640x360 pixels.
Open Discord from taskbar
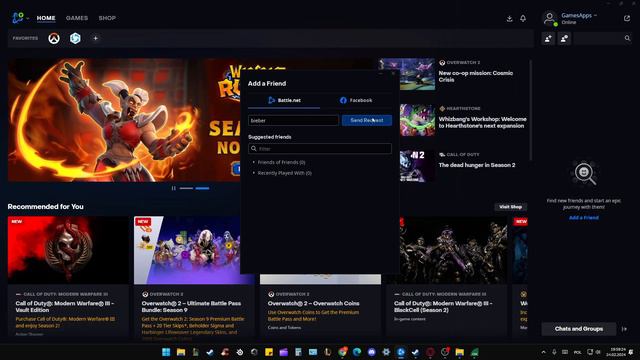tap(371, 352)
